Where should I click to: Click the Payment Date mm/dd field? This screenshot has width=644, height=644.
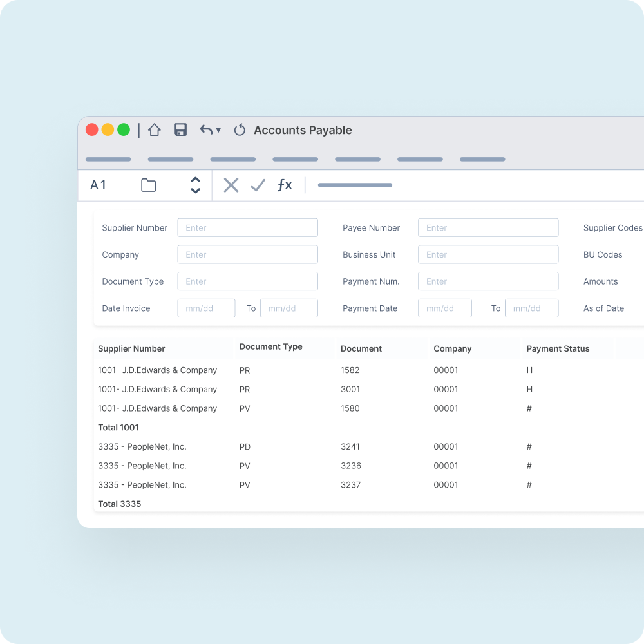coord(444,308)
